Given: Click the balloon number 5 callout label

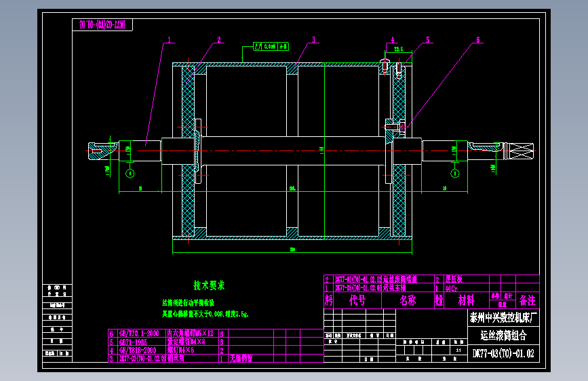Looking at the screenshot, I should point(428,40).
